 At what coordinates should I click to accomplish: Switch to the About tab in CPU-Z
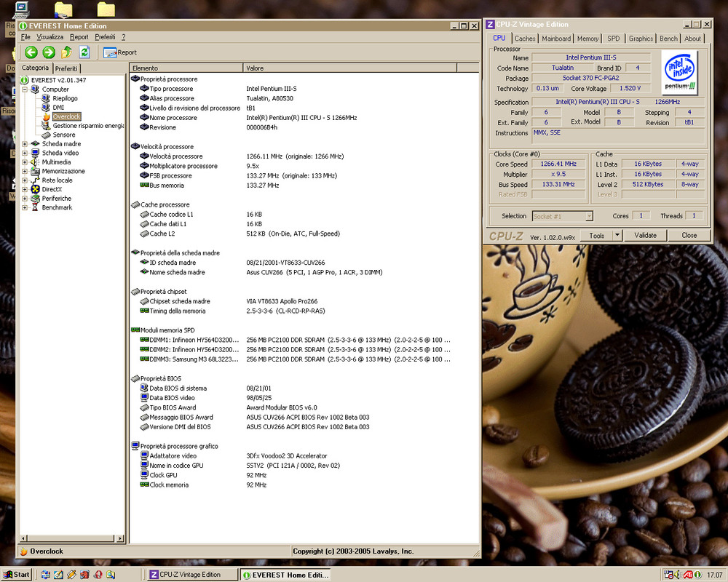[x=693, y=39]
